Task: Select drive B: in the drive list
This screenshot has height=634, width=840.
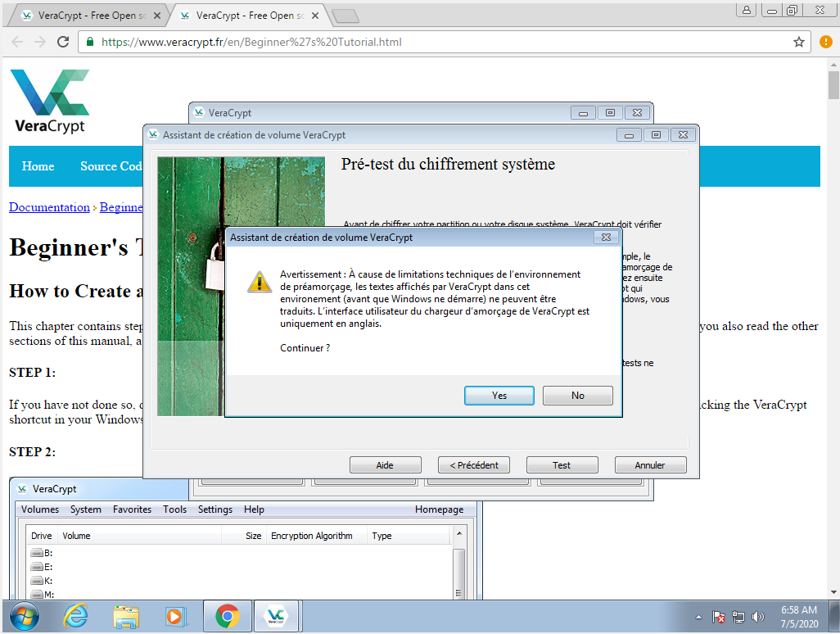Action: 43,553
